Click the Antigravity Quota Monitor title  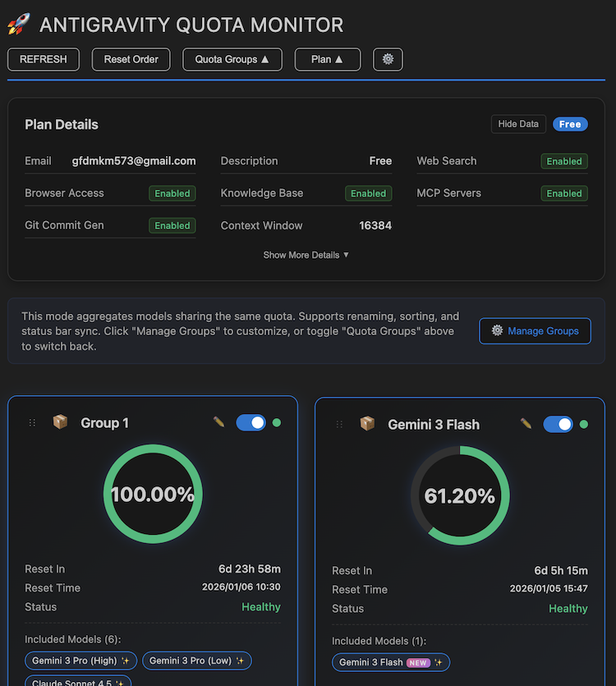tap(191, 25)
